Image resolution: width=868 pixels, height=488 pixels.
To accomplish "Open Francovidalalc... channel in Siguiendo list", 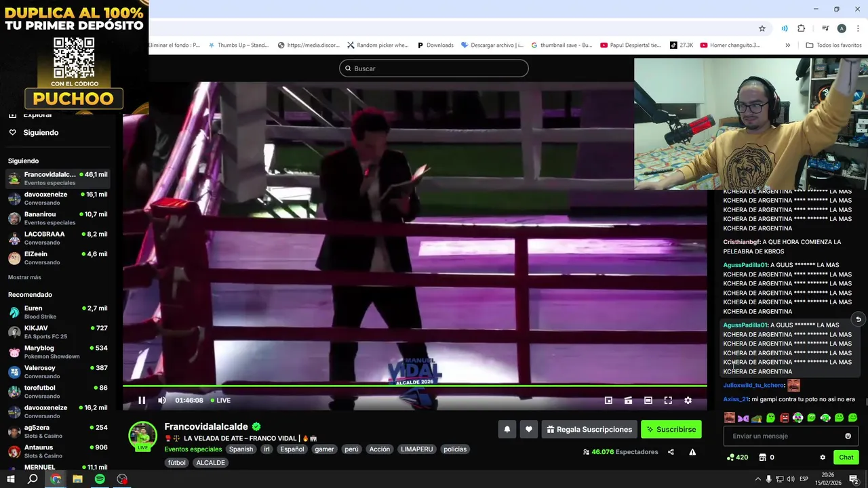I will point(58,178).
